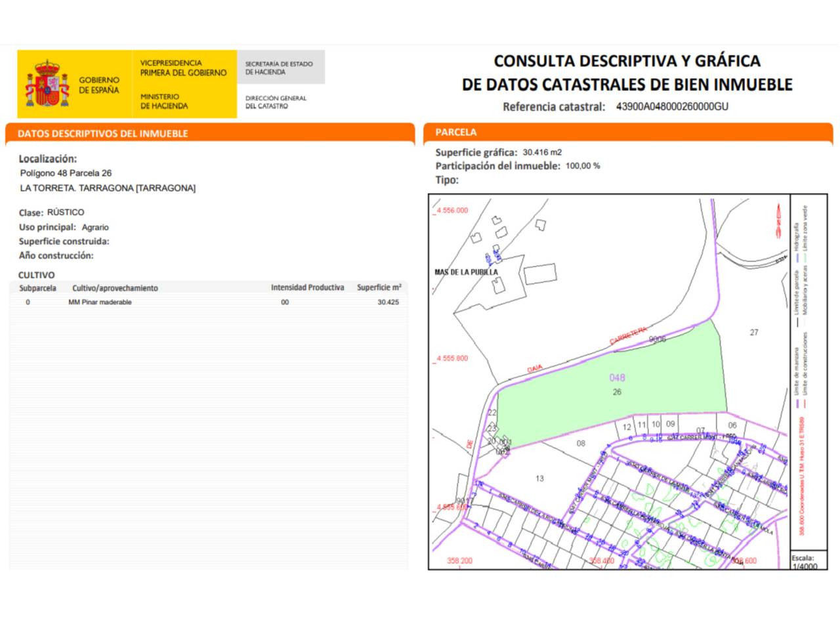
Task: Click the large rectangular building outline near Mas de la Pubilla
Action: coord(540,273)
